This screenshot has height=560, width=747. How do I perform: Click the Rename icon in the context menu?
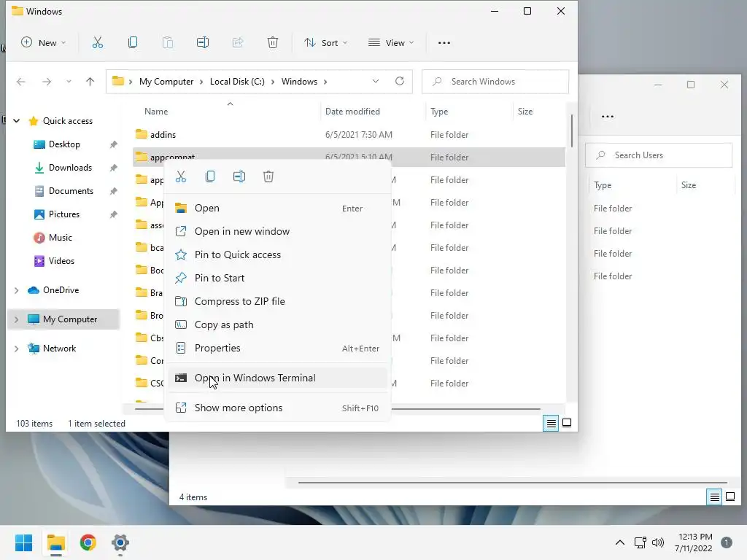[239, 176]
